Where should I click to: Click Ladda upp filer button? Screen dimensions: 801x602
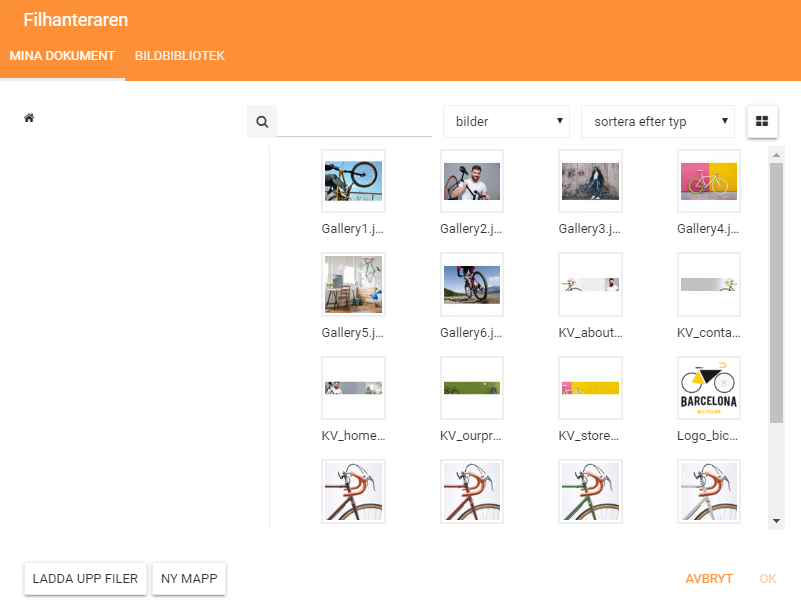pos(85,578)
